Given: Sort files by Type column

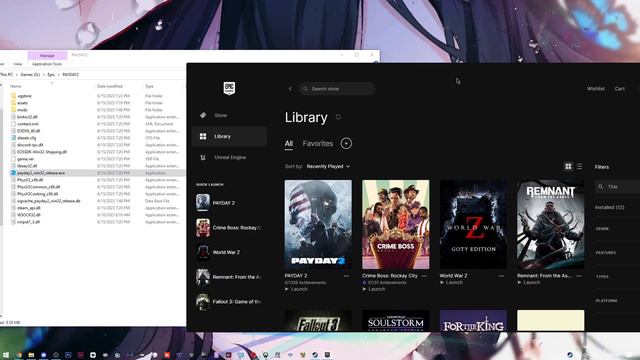Looking at the screenshot, I should (149, 86).
